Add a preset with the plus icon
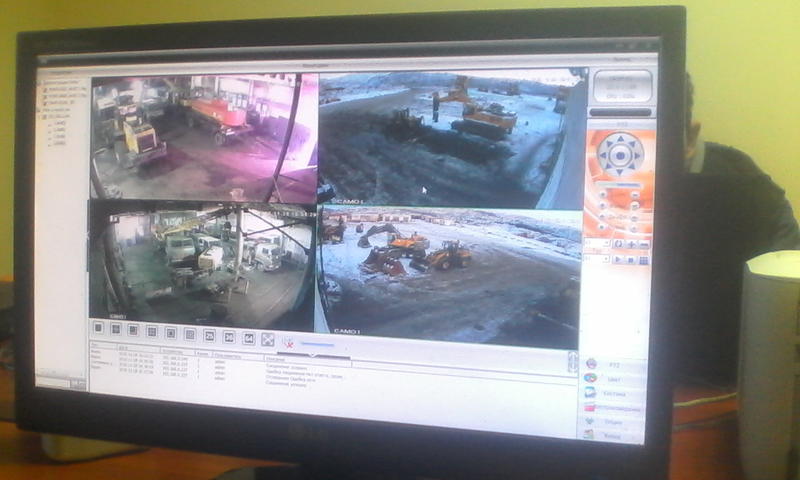Image resolution: width=800 pixels, height=480 pixels. (632, 245)
